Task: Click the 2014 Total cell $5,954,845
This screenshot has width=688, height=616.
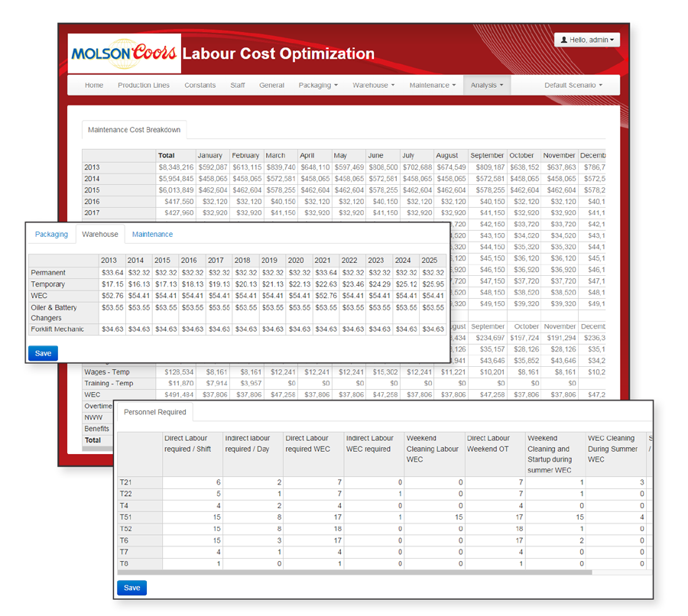Action: click(176, 179)
